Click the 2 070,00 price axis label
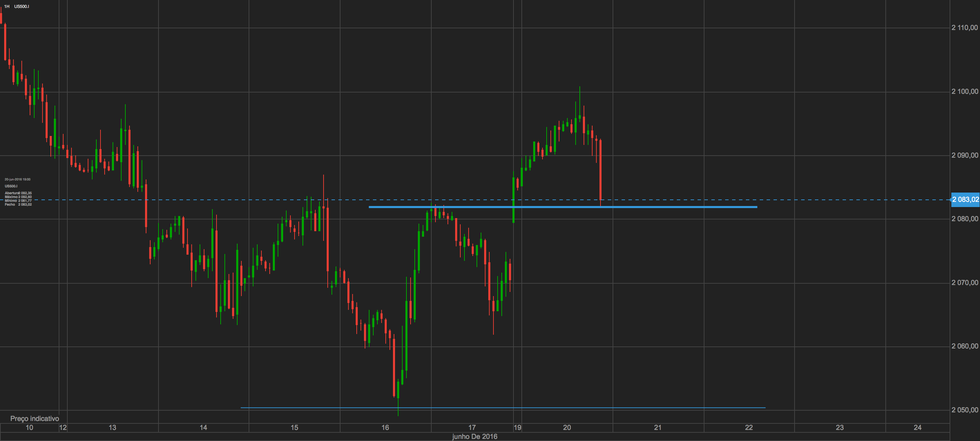The width and height of the screenshot is (980, 441). coord(964,283)
